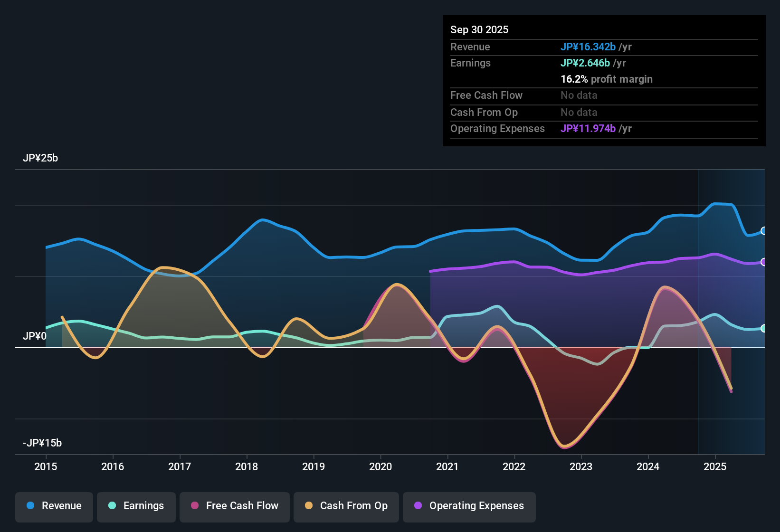Select the 2025 year label
Viewport: 780px width, 532px height.
pos(714,467)
